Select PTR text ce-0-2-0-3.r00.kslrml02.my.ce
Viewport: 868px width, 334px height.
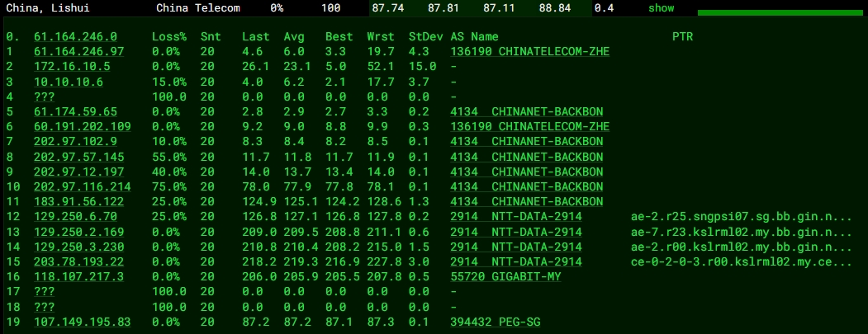click(740, 261)
